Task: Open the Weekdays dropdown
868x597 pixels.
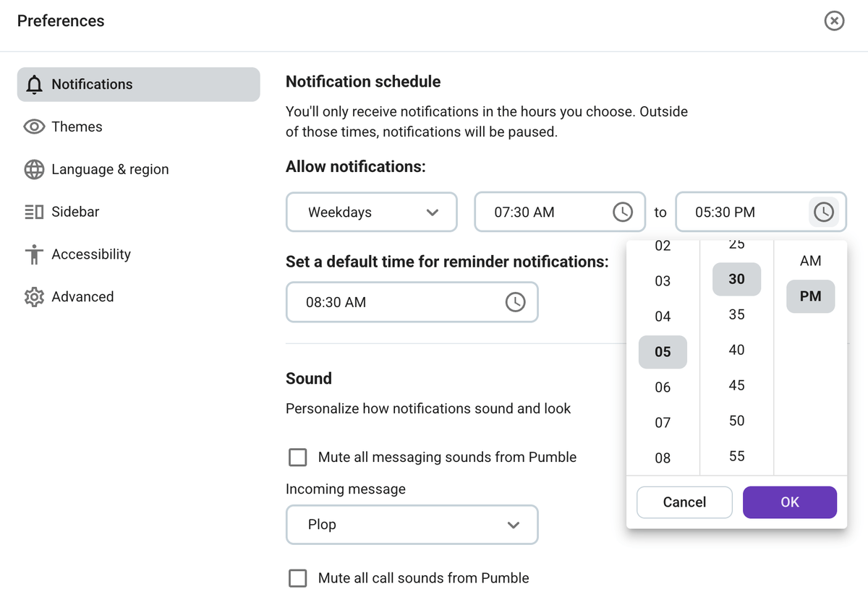Action: 371,212
